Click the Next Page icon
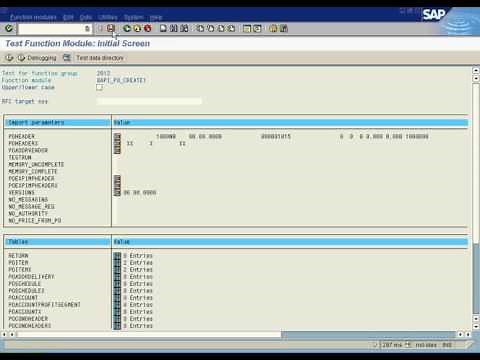This screenshot has height=360, width=480. [221, 28]
